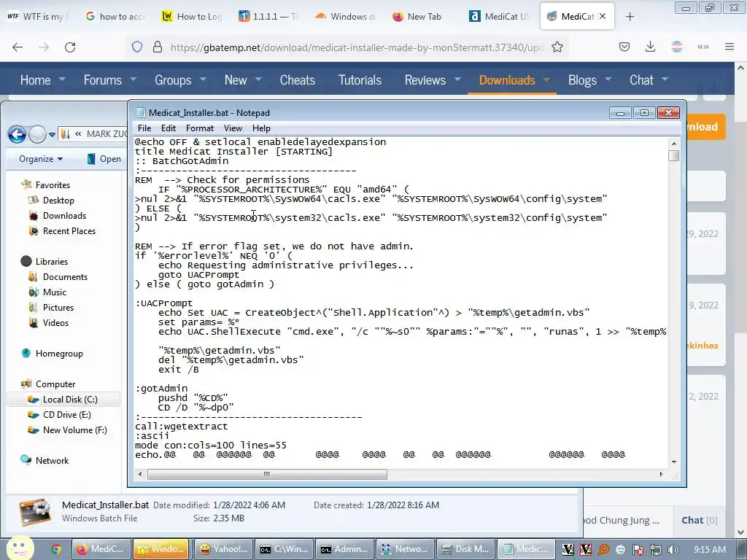Viewport: 747px width, 560px height.
Task: Expand New dropdown arrow on navbar
Action: (259, 79)
